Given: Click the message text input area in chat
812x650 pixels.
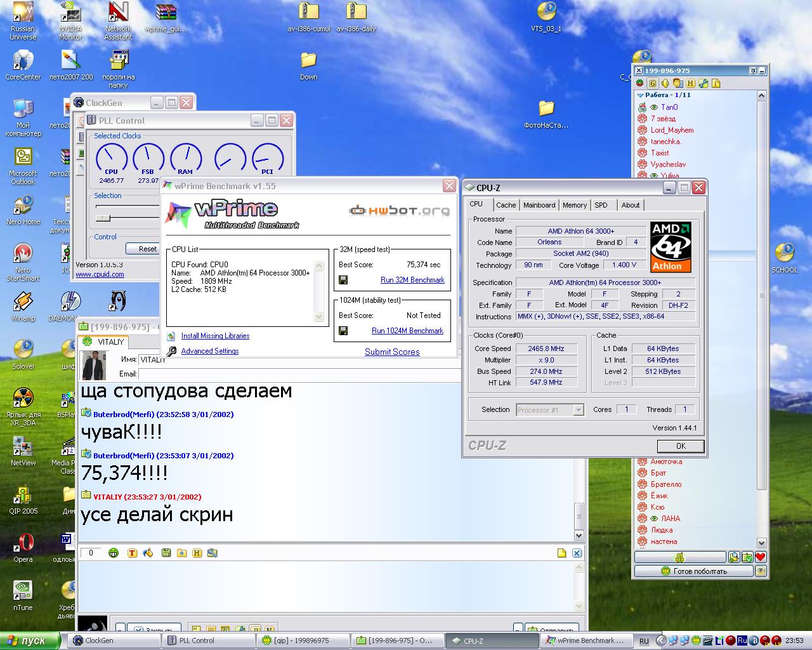Looking at the screenshot, I should point(325,587).
